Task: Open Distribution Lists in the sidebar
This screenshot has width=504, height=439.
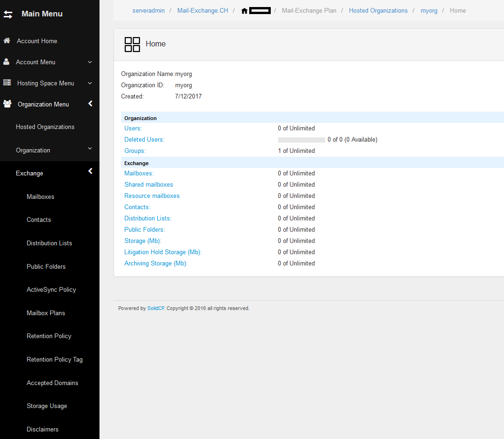Action: coord(49,243)
